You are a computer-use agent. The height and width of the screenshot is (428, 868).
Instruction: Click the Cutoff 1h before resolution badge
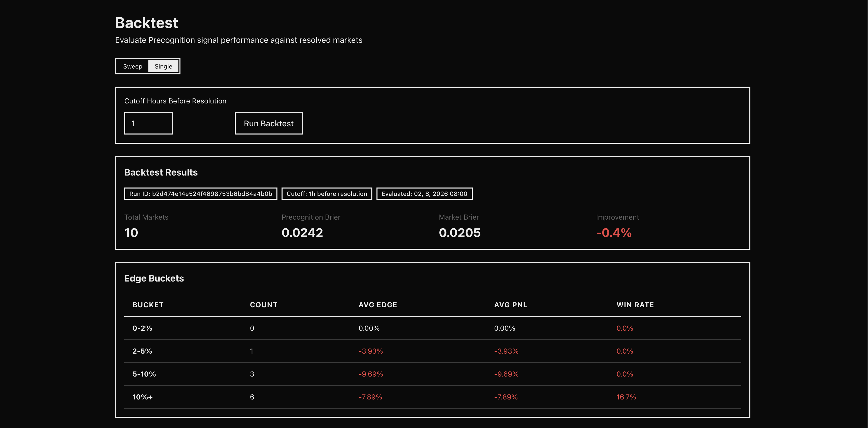327,194
